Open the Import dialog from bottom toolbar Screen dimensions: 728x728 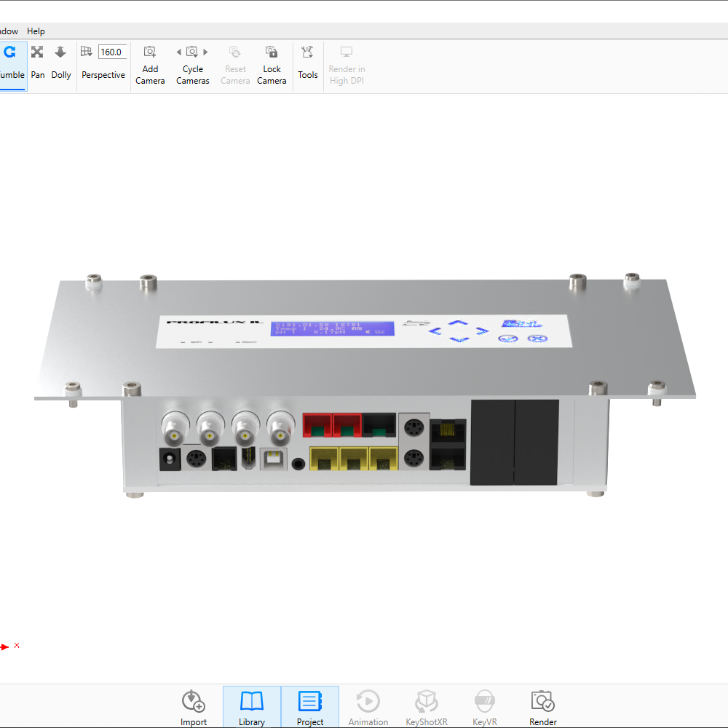194,708
